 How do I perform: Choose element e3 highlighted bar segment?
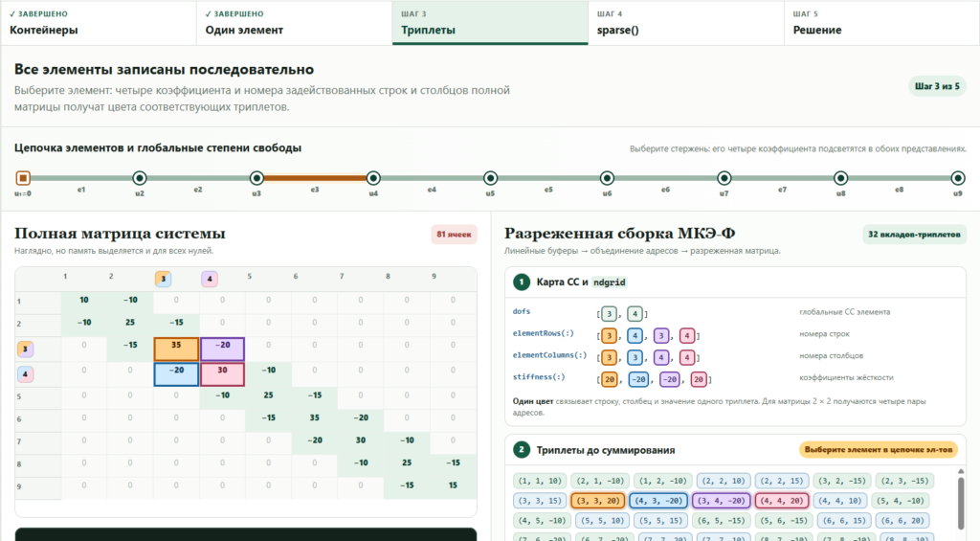coord(315,178)
